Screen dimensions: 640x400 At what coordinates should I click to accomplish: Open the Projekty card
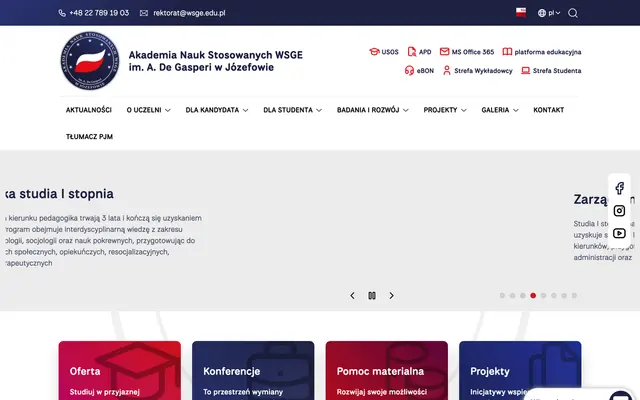(520, 371)
